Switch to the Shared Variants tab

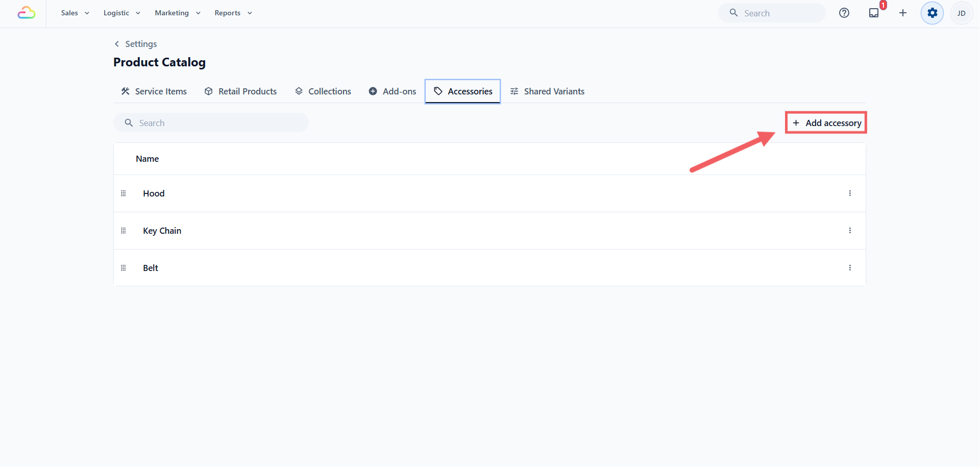pos(547,91)
